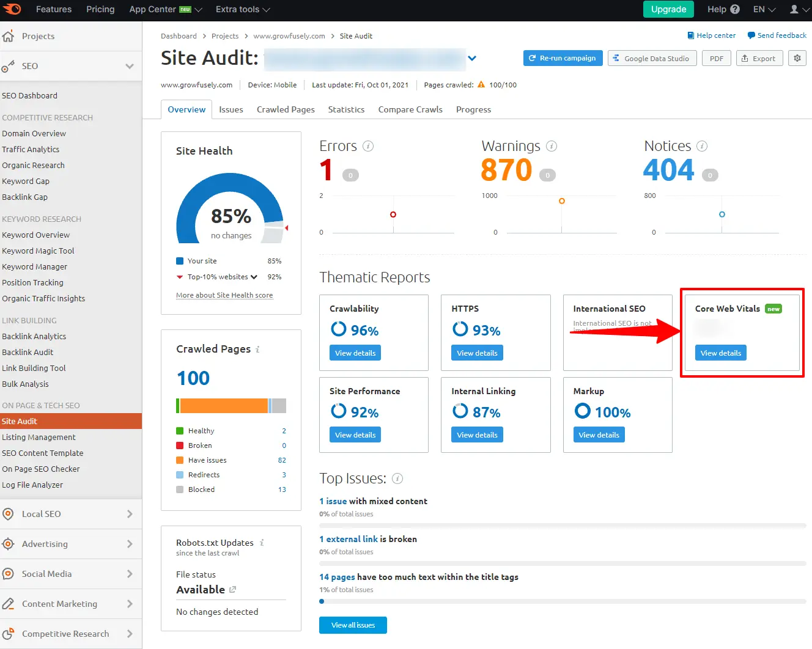The width and height of the screenshot is (812, 649).
Task: Open the Crawled Pages tab
Action: (x=286, y=109)
